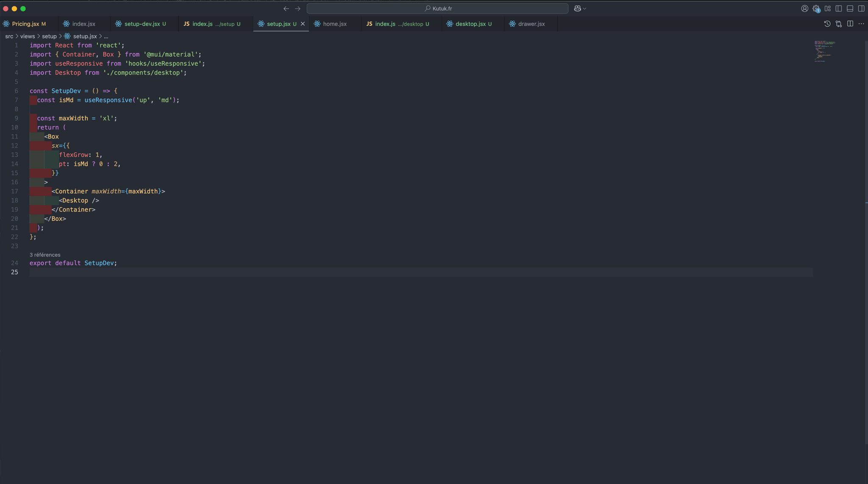
Task: Click line number 11 in the gutter
Action: point(14,136)
